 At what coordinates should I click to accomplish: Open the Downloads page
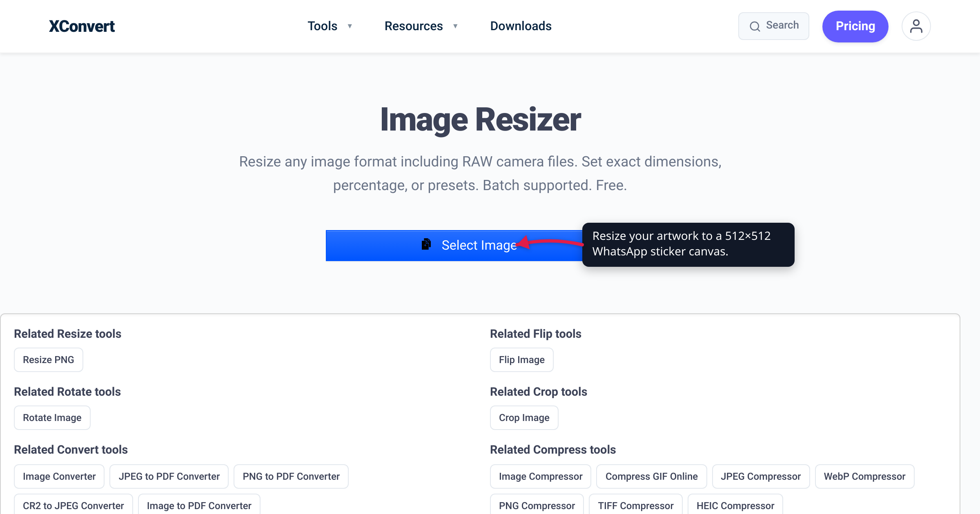point(521,26)
